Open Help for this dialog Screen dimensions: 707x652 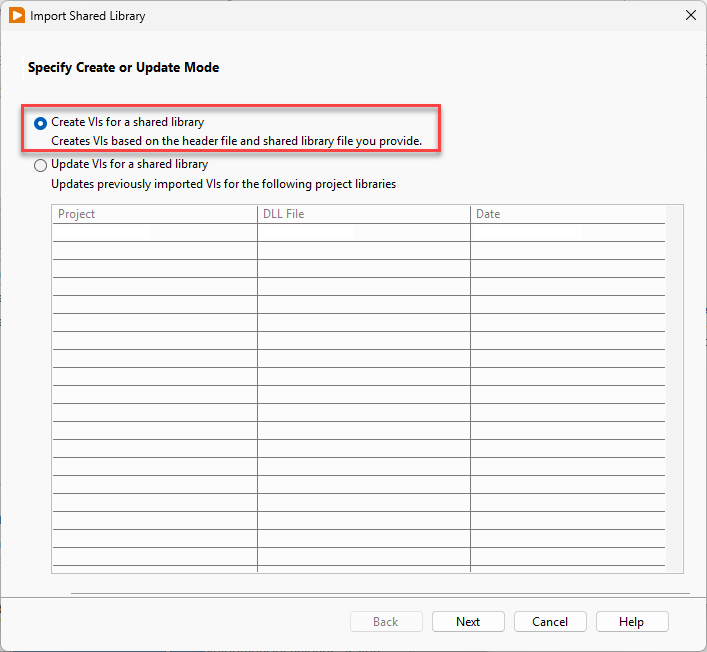pos(632,622)
